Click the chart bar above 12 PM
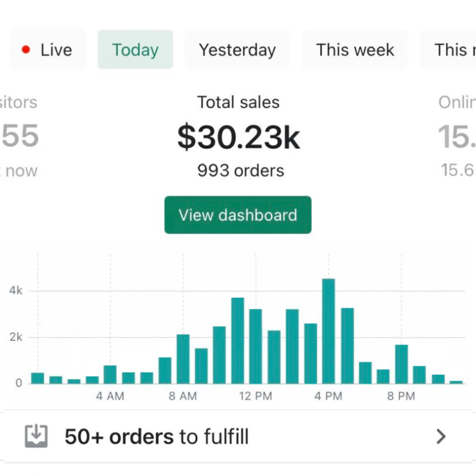This screenshot has width=476, height=476. tap(256, 346)
